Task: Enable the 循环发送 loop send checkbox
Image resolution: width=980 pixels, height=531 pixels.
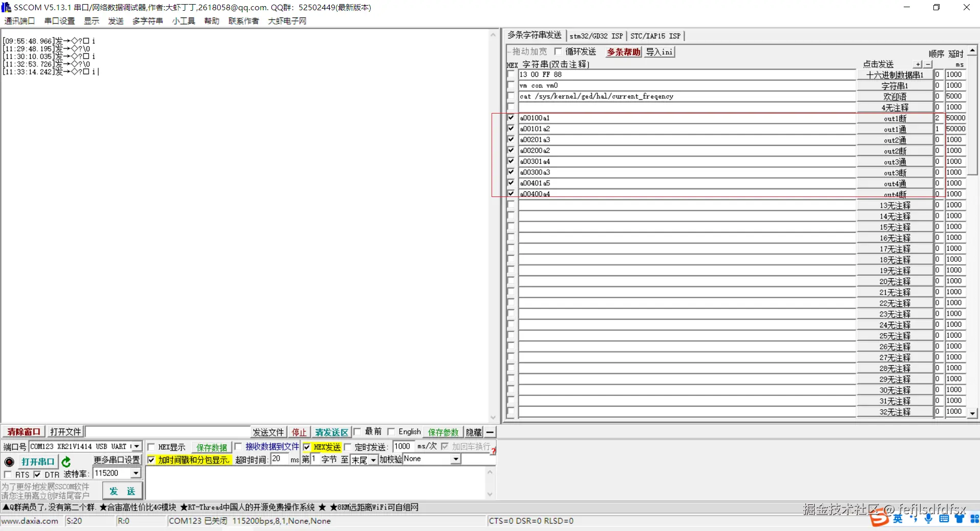Action: [x=558, y=51]
